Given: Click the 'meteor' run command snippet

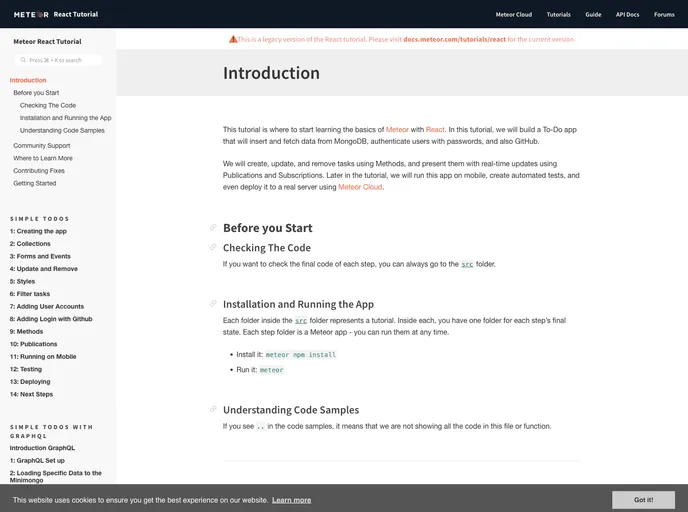Looking at the screenshot, I should click(x=272, y=370).
